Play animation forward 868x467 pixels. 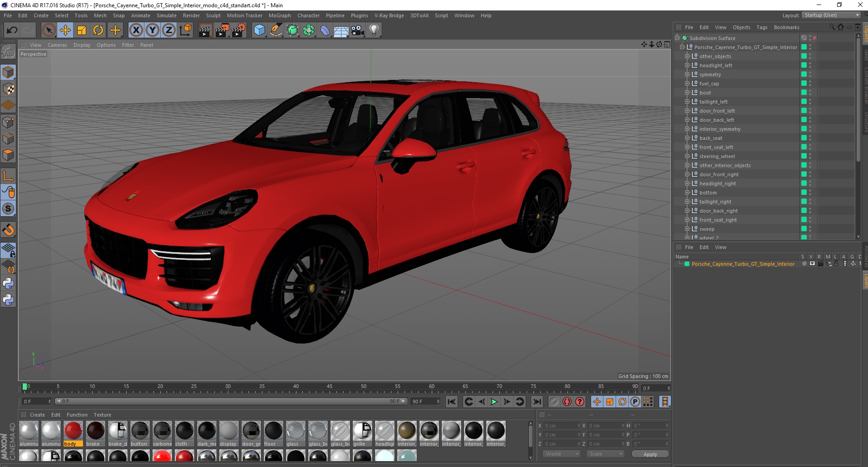pos(494,402)
